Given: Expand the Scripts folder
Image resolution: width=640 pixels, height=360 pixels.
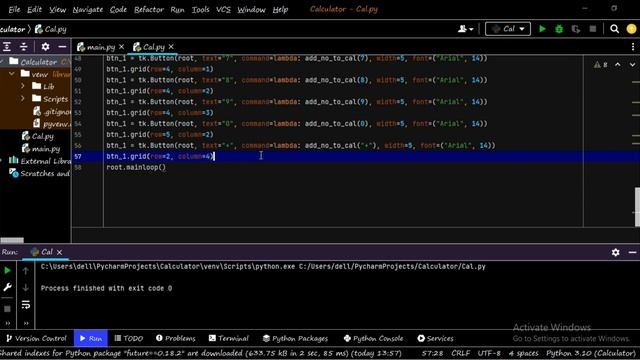Looking at the screenshot, I should (23, 98).
